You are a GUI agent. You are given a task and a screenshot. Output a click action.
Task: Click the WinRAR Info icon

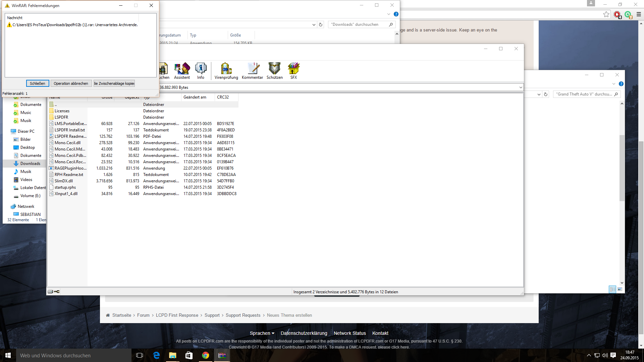(201, 71)
